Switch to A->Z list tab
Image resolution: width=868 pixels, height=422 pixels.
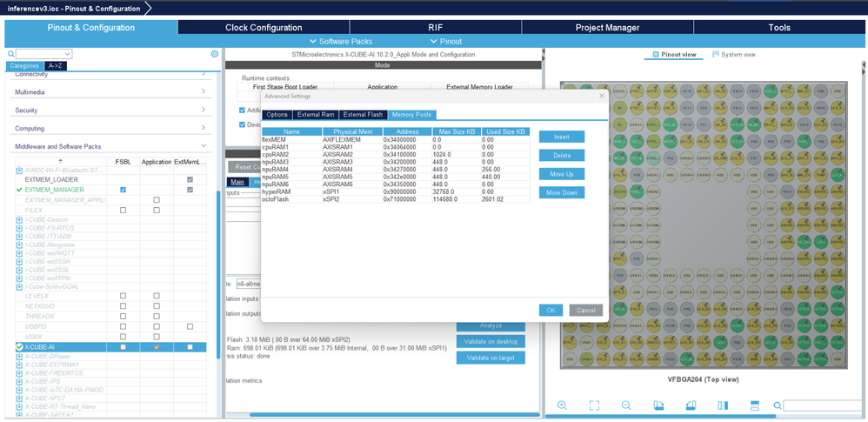56,65
